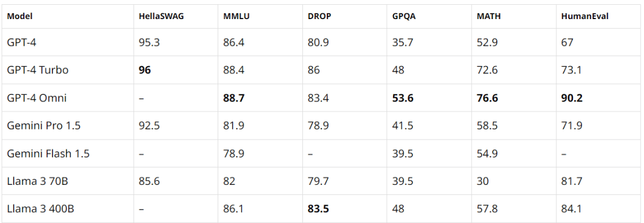Click the GPT-4 Turbo model name

point(38,70)
